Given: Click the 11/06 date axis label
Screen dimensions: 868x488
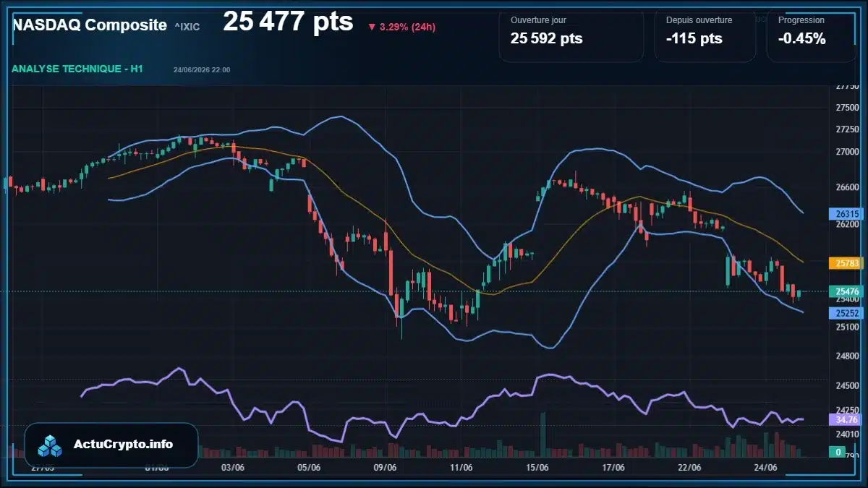Looking at the screenshot, I should click(461, 468).
